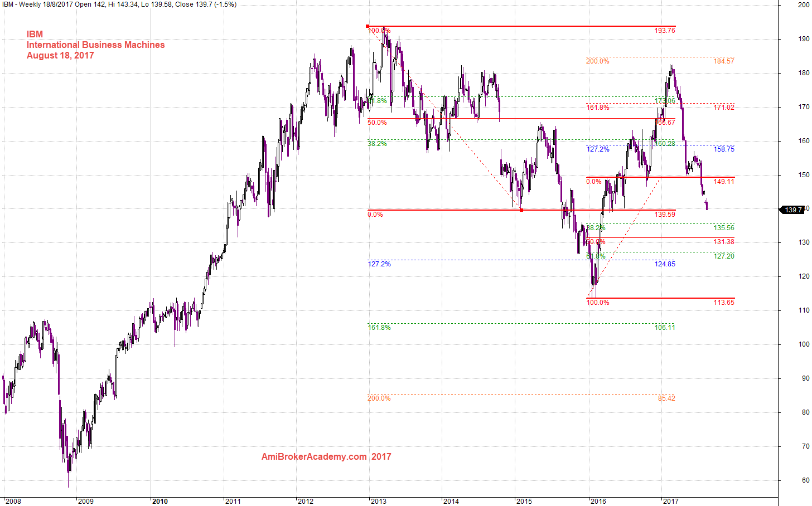Viewport: 812px width, 506px height.
Task: Click the 0.0% label on the 139.59 line
Action: point(375,215)
